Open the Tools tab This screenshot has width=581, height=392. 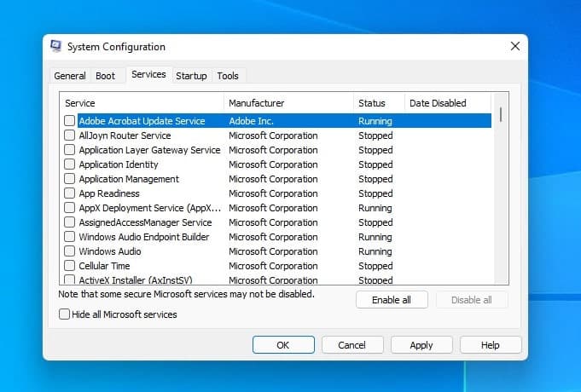point(228,76)
